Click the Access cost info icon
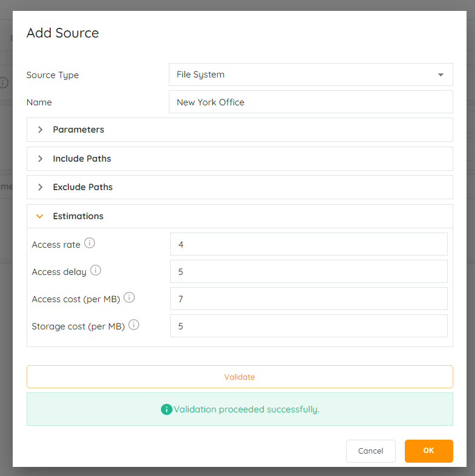Viewport: 475px width, 476px height. click(129, 297)
